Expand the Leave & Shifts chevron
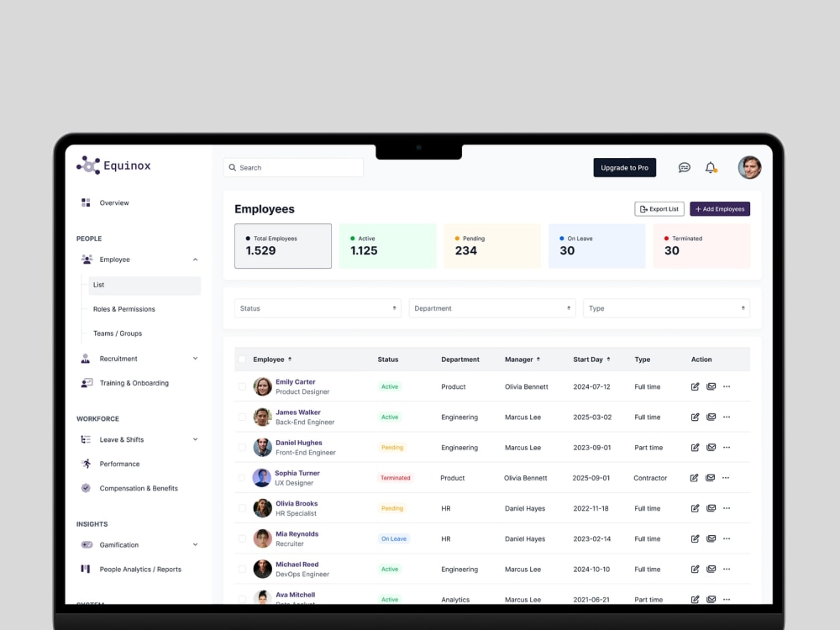This screenshot has height=630, width=840. click(x=195, y=439)
